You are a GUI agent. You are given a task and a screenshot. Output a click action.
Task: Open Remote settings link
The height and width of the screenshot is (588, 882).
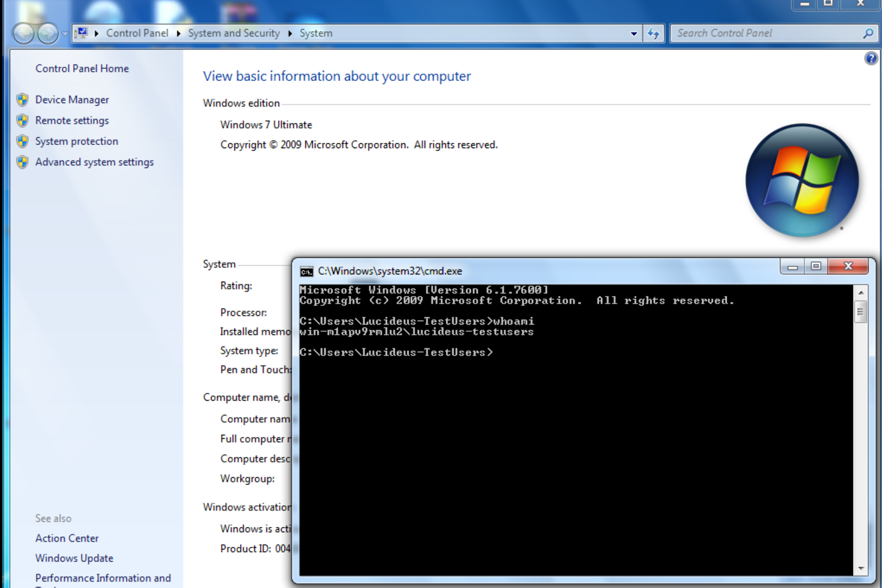tap(72, 120)
